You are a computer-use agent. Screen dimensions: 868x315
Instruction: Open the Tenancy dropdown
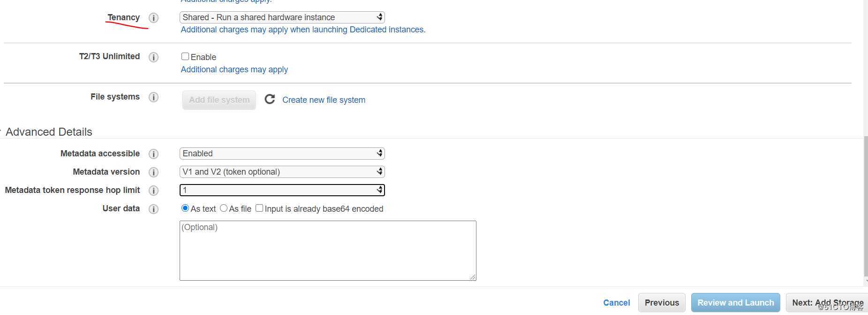pyautogui.click(x=282, y=17)
